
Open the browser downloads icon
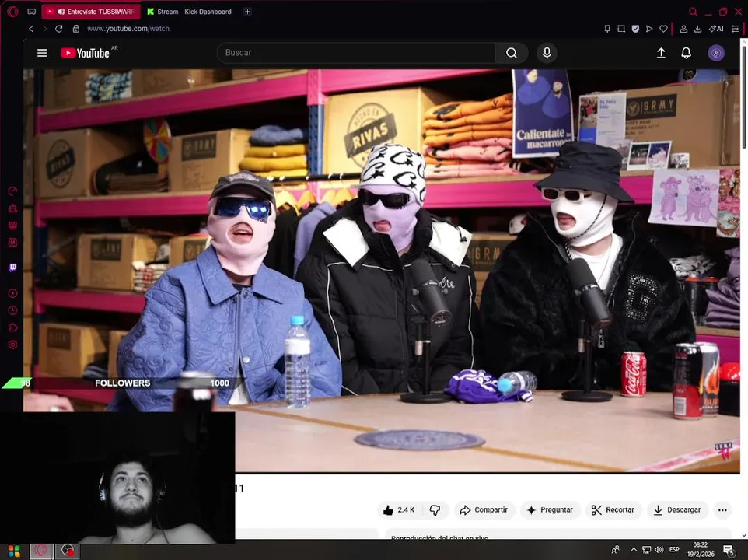pyautogui.click(x=697, y=29)
